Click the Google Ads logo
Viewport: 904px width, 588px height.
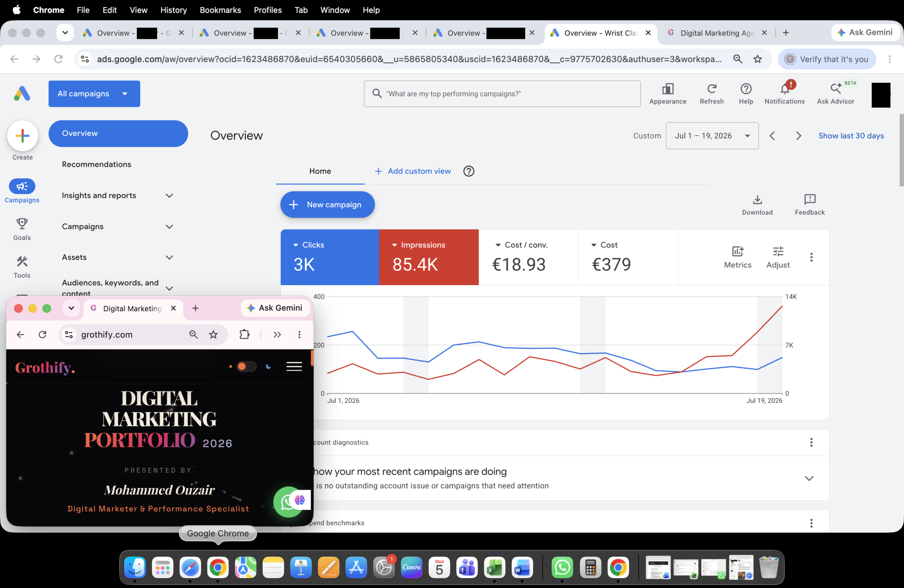click(x=22, y=94)
